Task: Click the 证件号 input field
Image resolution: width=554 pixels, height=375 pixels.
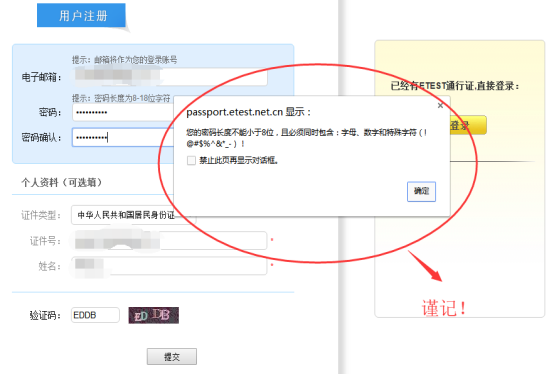Action: pyautogui.click(x=170, y=241)
